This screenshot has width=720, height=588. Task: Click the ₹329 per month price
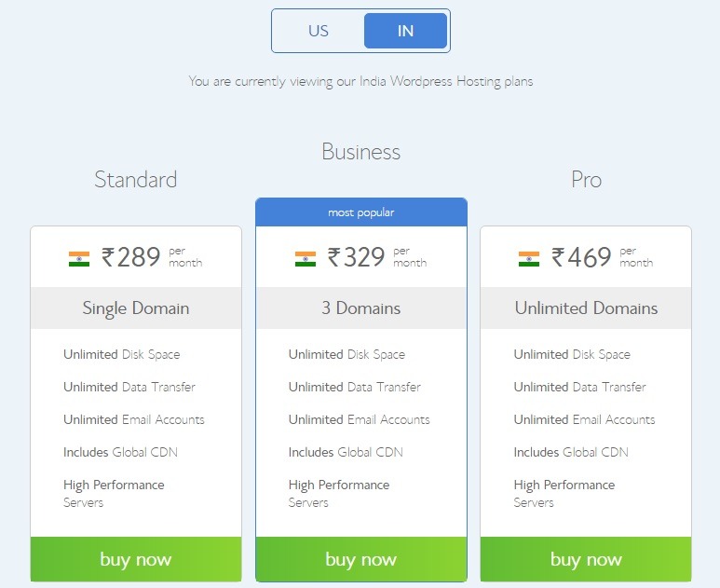tap(377, 257)
